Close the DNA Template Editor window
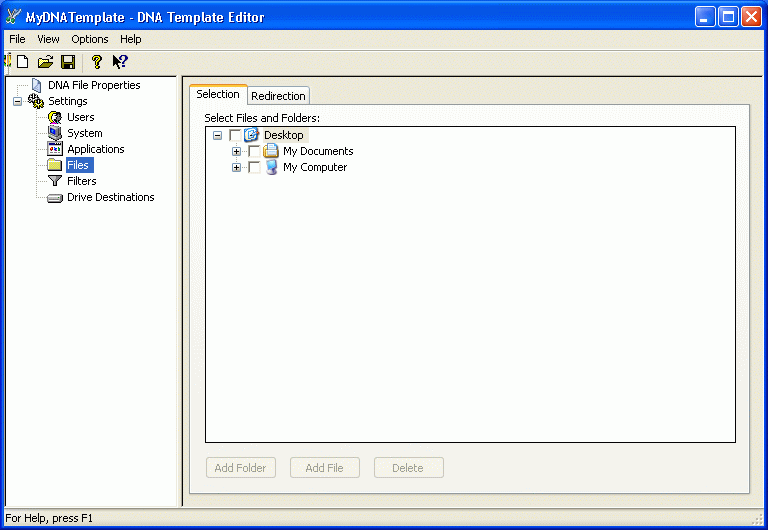Viewport: 768px width, 530px height. (751, 17)
